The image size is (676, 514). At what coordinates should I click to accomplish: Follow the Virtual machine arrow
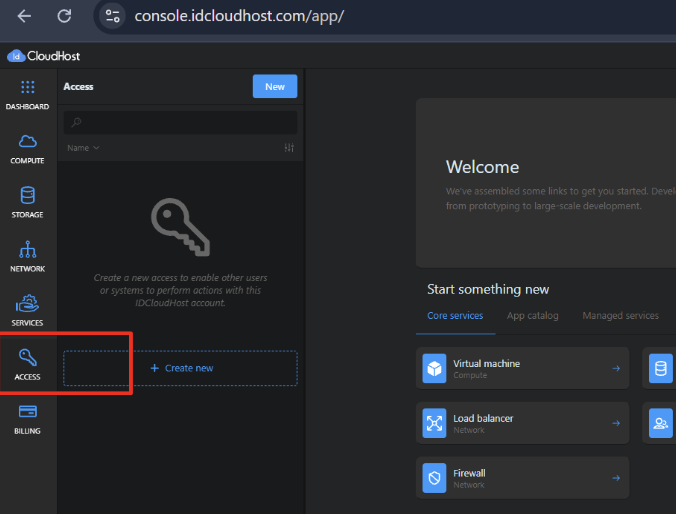click(x=616, y=368)
